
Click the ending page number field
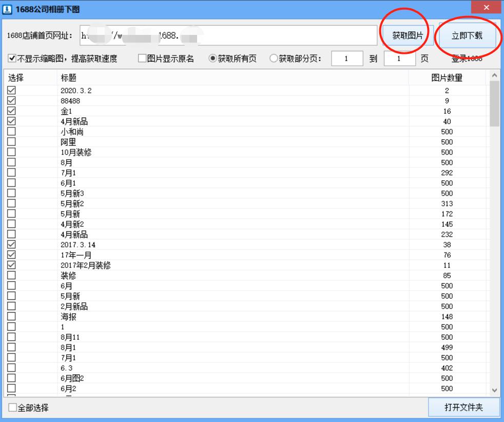[399, 57]
